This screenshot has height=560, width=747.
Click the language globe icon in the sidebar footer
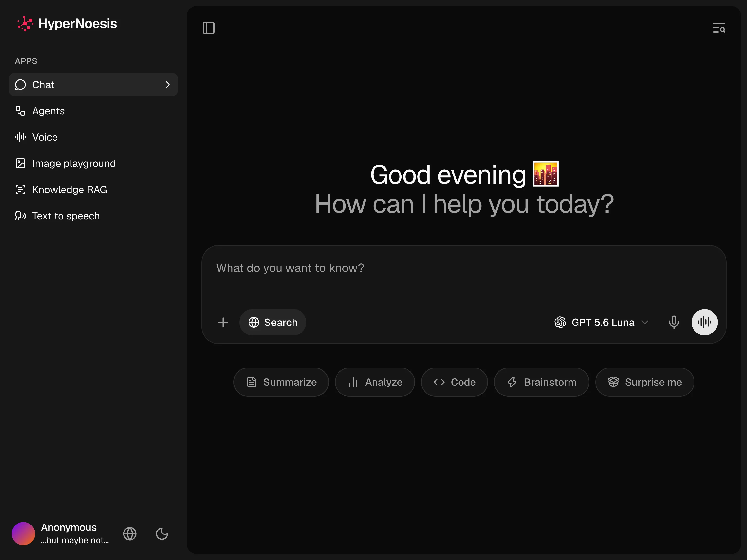130,534
